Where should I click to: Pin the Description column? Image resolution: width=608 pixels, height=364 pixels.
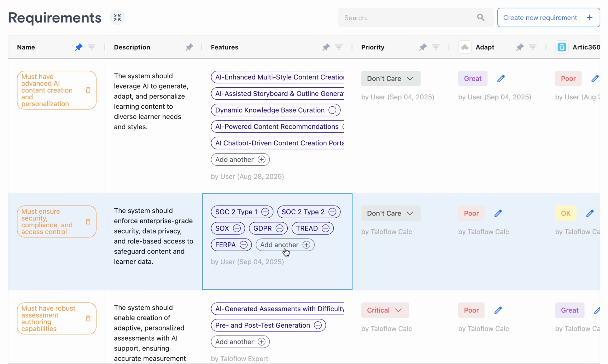(x=189, y=47)
